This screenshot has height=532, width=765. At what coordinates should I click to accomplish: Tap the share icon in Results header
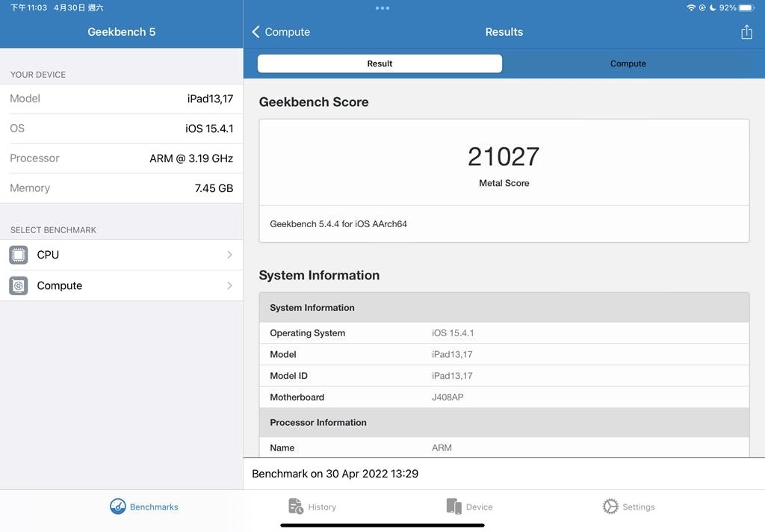pos(746,32)
